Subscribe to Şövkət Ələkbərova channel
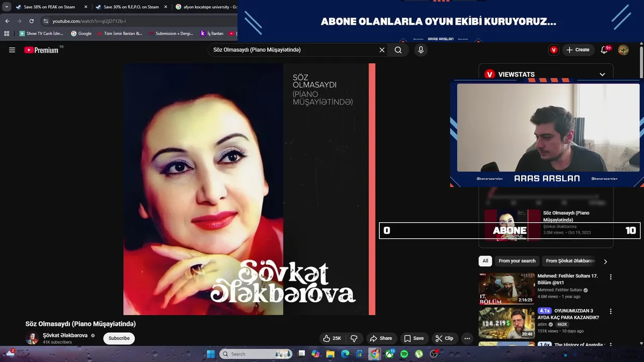Screen dimensions: 644x362 [x=119, y=338]
